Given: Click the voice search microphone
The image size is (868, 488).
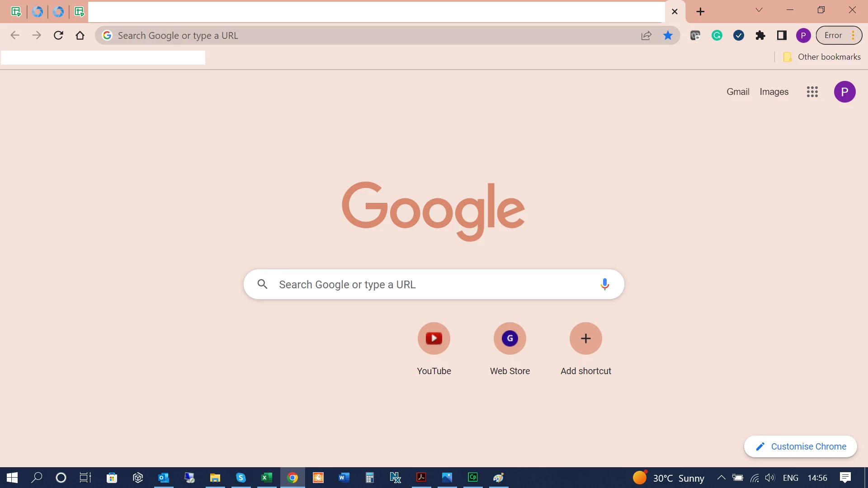Looking at the screenshot, I should pos(604,284).
